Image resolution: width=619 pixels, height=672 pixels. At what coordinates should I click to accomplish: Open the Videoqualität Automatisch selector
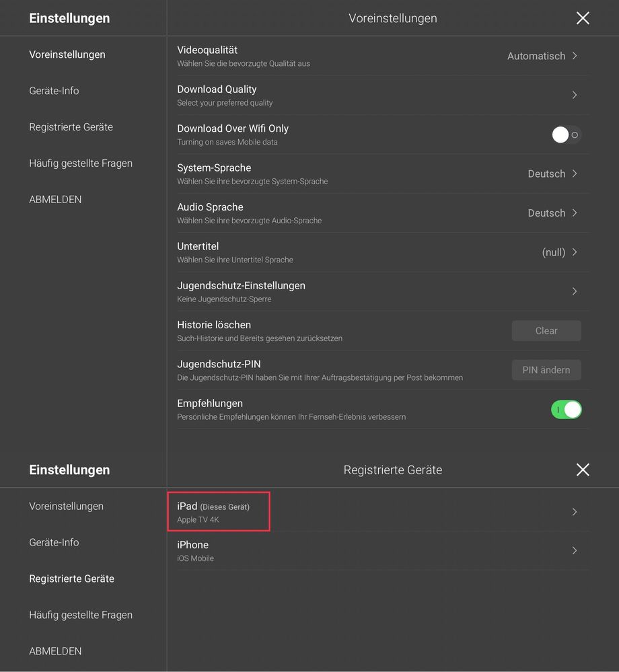pyautogui.click(x=542, y=56)
